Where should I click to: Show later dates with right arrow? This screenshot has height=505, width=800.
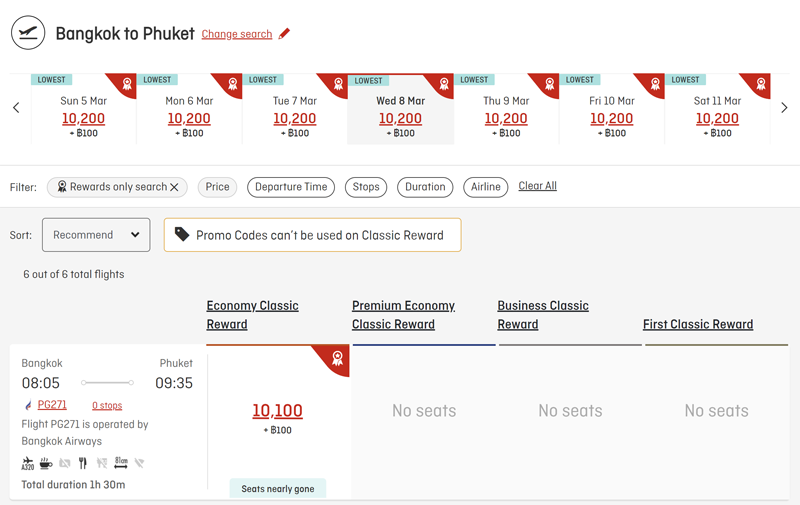[x=784, y=108]
